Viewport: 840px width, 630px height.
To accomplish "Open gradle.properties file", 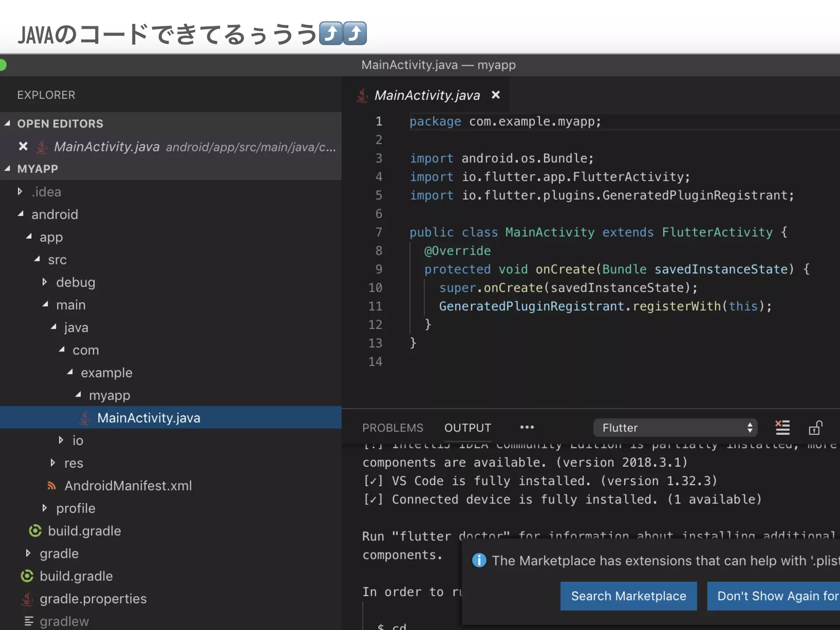I will 93,599.
